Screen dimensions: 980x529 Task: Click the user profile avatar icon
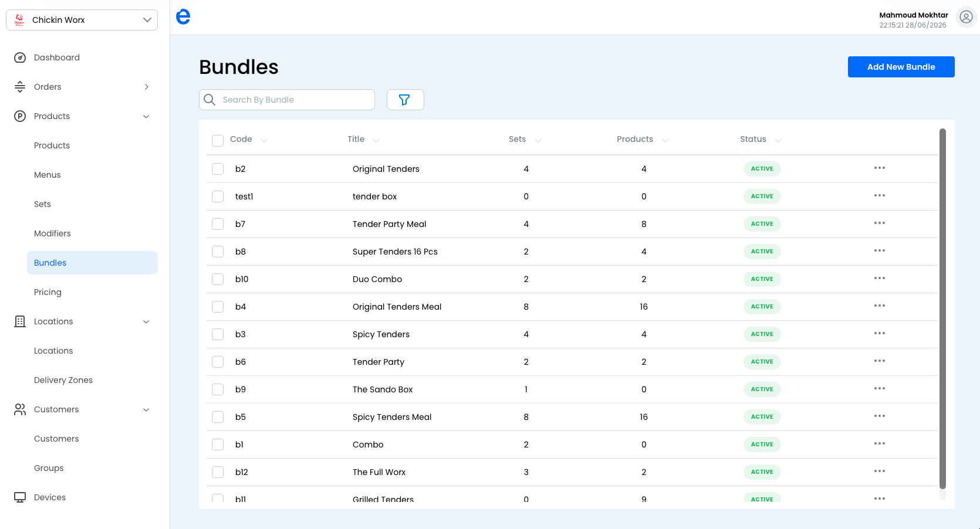coord(966,18)
